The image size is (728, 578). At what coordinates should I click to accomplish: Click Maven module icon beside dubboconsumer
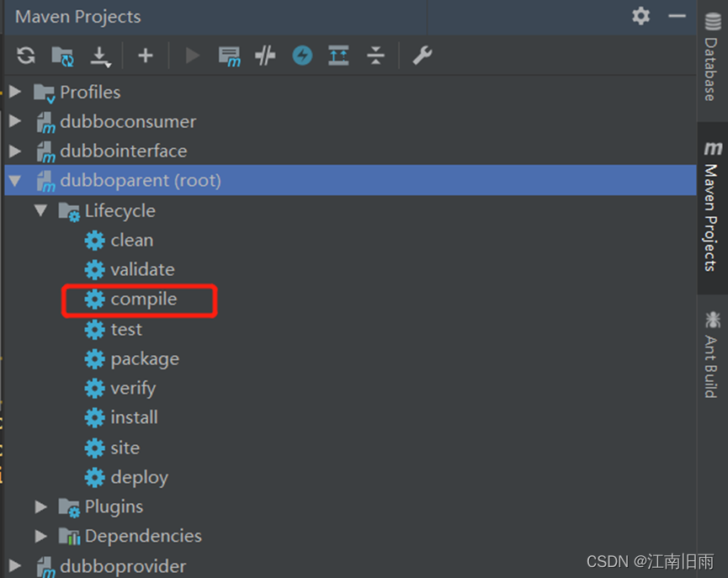(46, 123)
